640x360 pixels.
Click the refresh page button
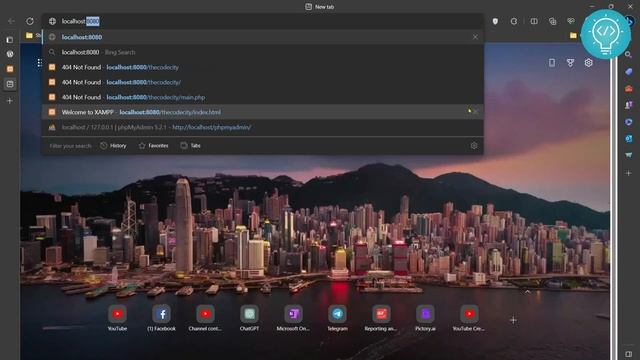click(x=30, y=21)
